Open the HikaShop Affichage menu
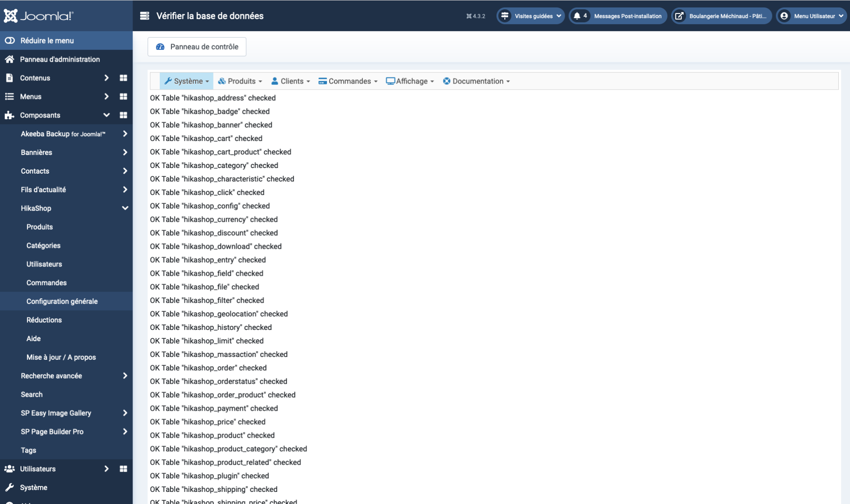This screenshot has height=504, width=850. pos(410,81)
